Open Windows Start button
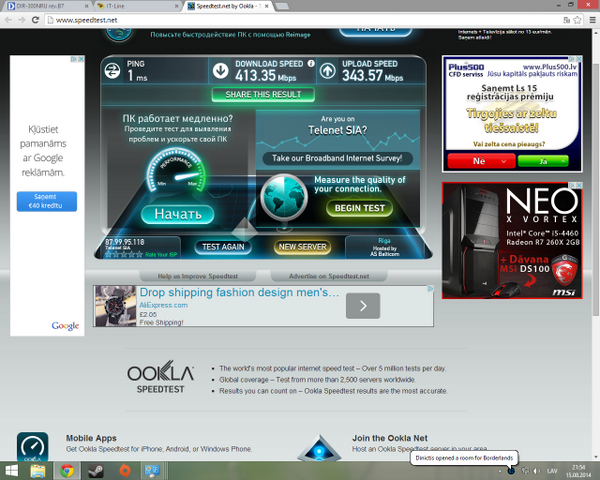 click(11, 471)
